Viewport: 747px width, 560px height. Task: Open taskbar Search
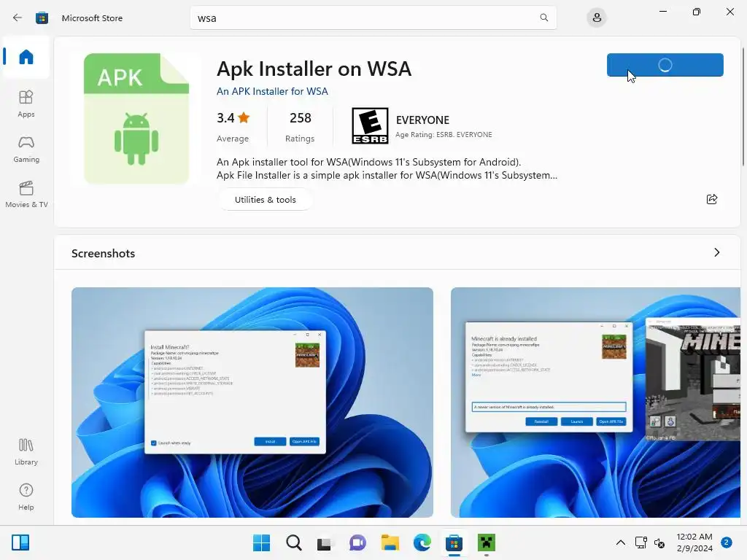pos(293,542)
